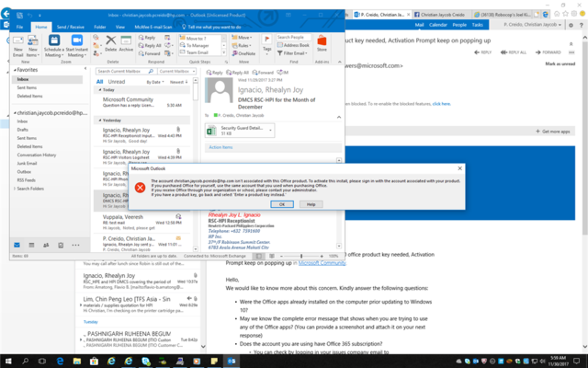Screen dimensions: 588x368
Task: Close the Microsoft Outlook error dialog
Action: pyautogui.click(x=459, y=168)
